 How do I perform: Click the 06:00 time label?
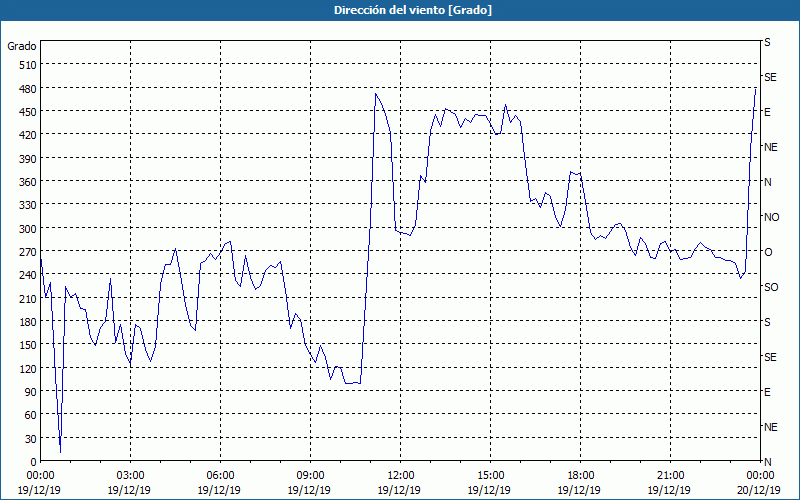point(220,476)
